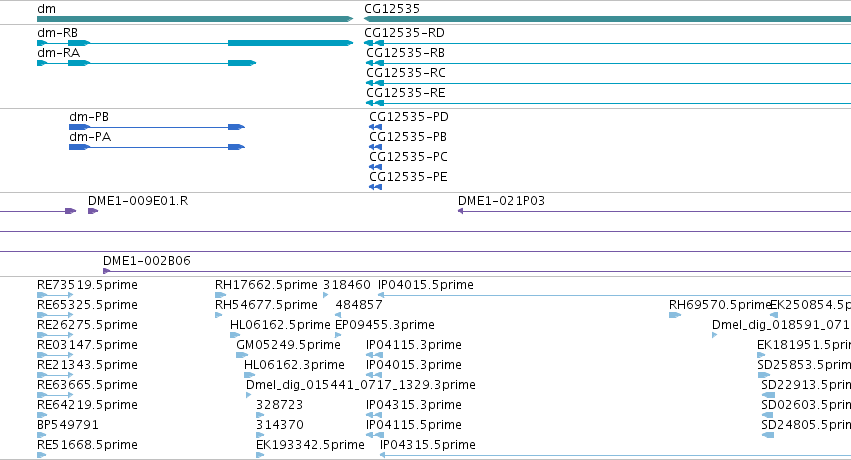Select EST SD25853.5prime

pyautogui.click(x=804, y=365)
